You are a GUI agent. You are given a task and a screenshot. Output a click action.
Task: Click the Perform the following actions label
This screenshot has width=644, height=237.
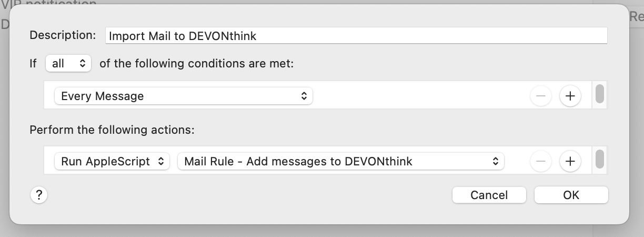112,130
